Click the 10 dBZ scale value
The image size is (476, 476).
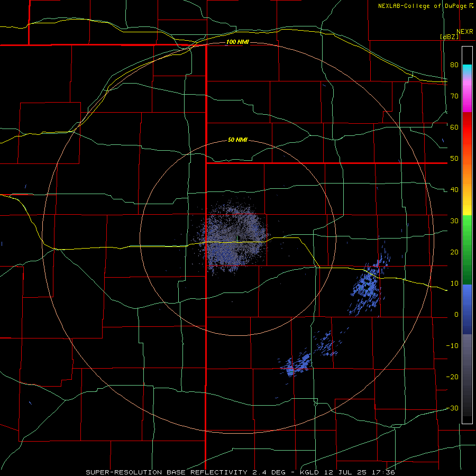454,283
